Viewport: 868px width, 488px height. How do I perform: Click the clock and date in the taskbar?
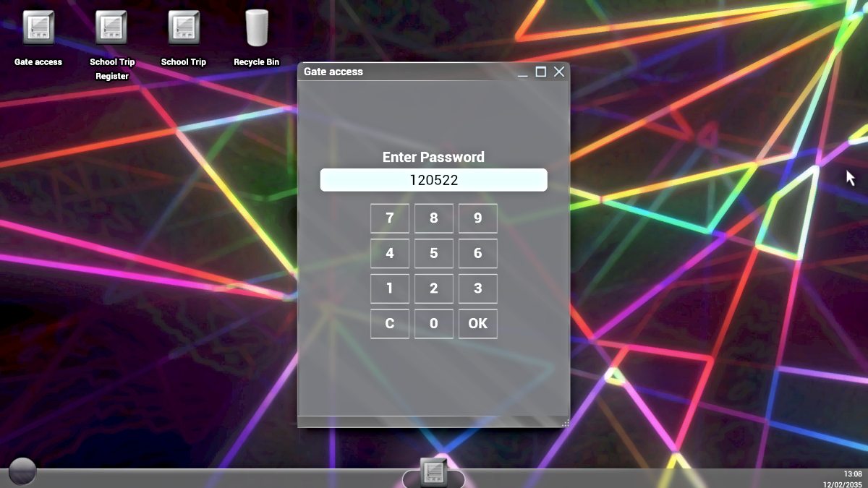click(x=843, y=479)
